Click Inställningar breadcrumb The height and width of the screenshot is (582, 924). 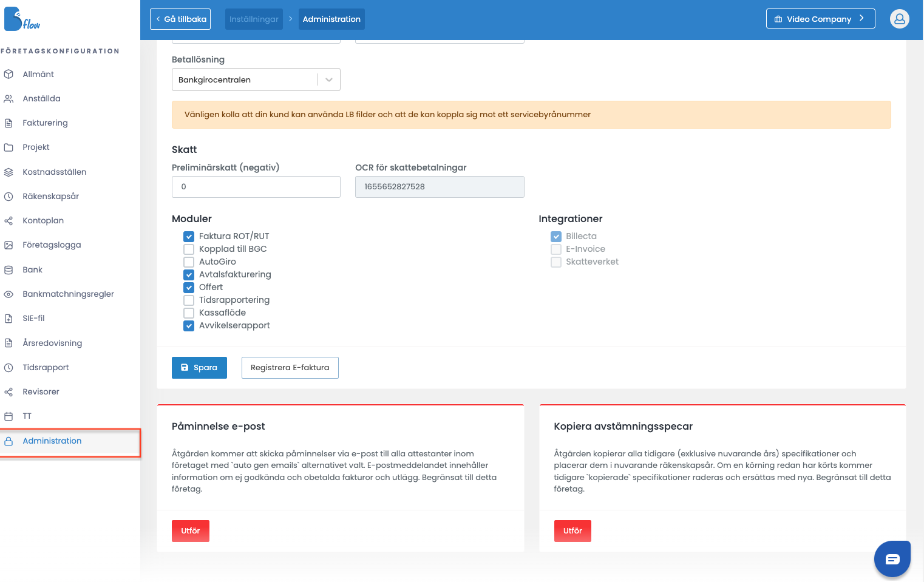(x=254, y=19)
